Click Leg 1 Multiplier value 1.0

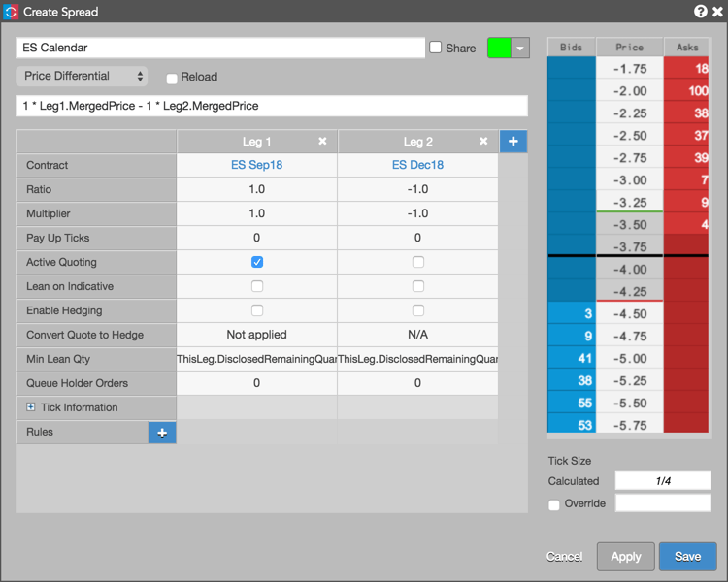coord(257,213)
